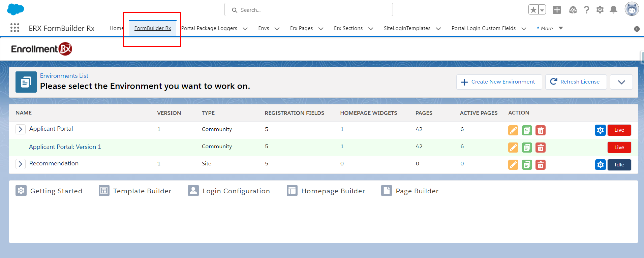Open the help question mark icon
Viewport: 644px width, 258px height.
[586, 10]
